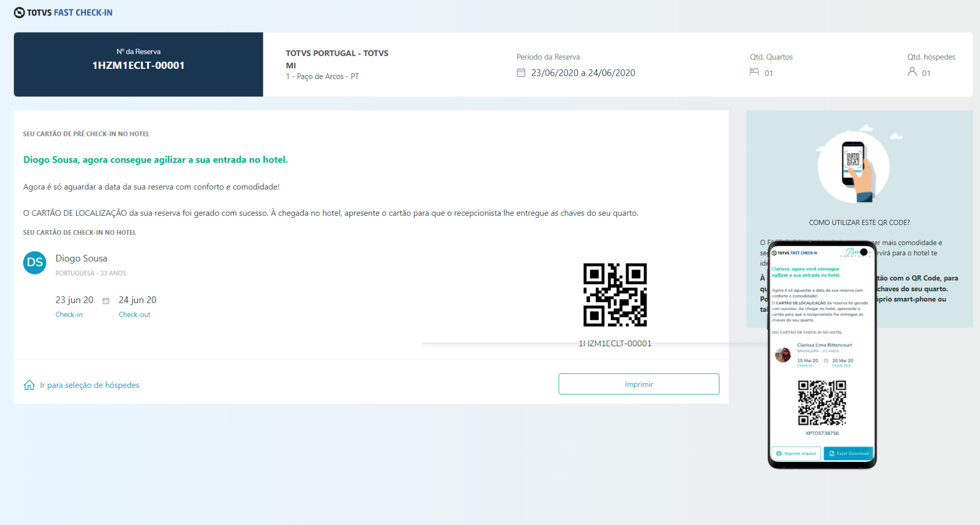The image size is (980, 525).
Task: Click the DS guest avatar circle
Action: pos(35,263)
